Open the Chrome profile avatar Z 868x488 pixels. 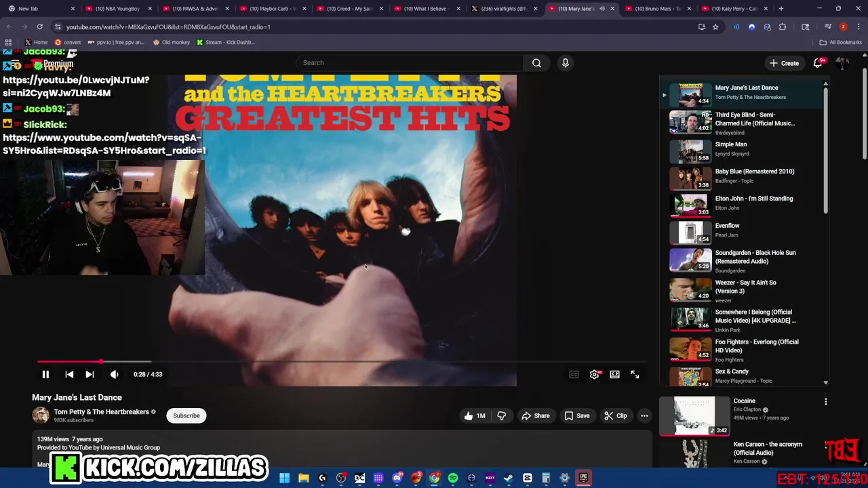(843, 26)
